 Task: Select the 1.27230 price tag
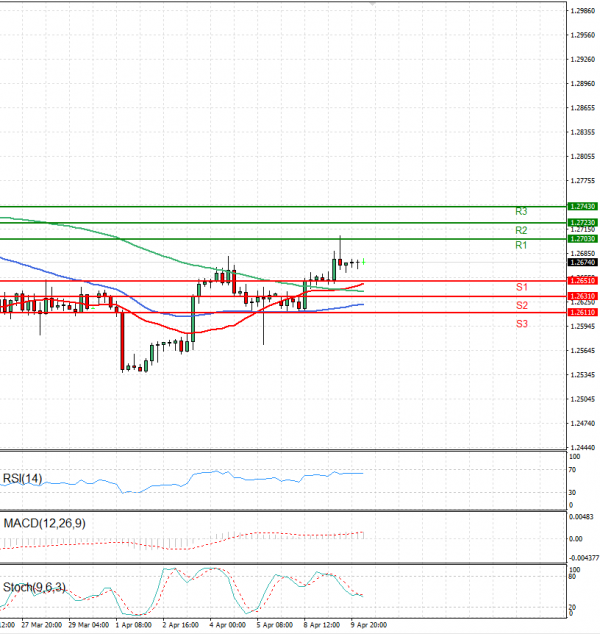click(x=583, y=223)
